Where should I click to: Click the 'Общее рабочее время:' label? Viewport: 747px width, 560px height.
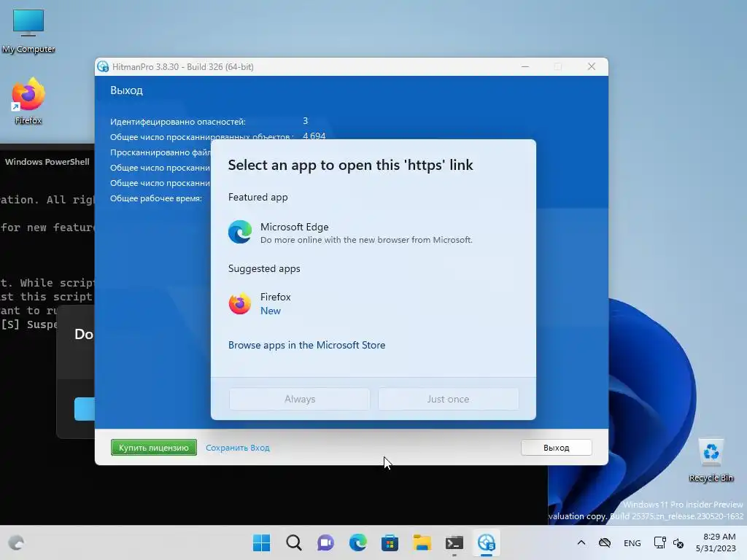pos(156,198)
